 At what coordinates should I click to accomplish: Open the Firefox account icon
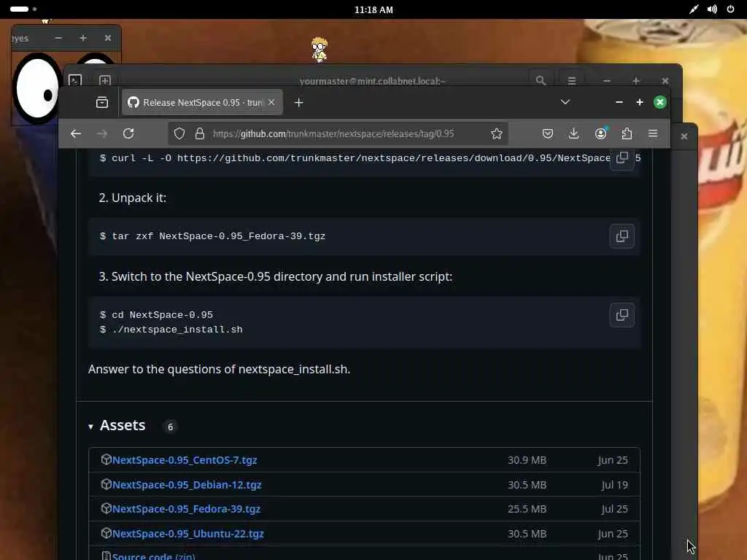(601, 134)
